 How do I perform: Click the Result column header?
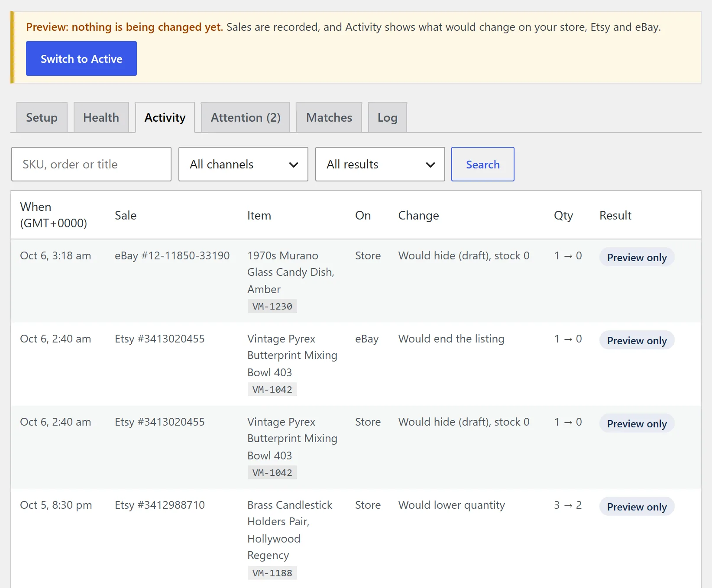(615, 215)
